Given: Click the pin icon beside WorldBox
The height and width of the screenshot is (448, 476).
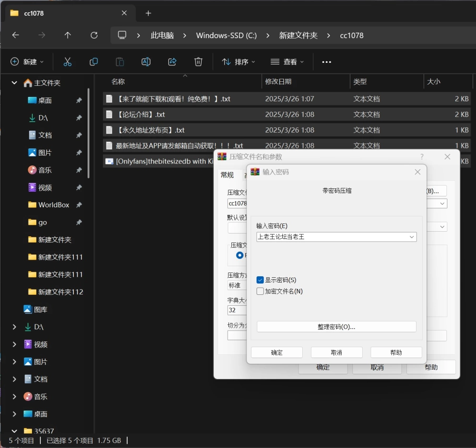Looking at the screenshot, I should point(79,205).
